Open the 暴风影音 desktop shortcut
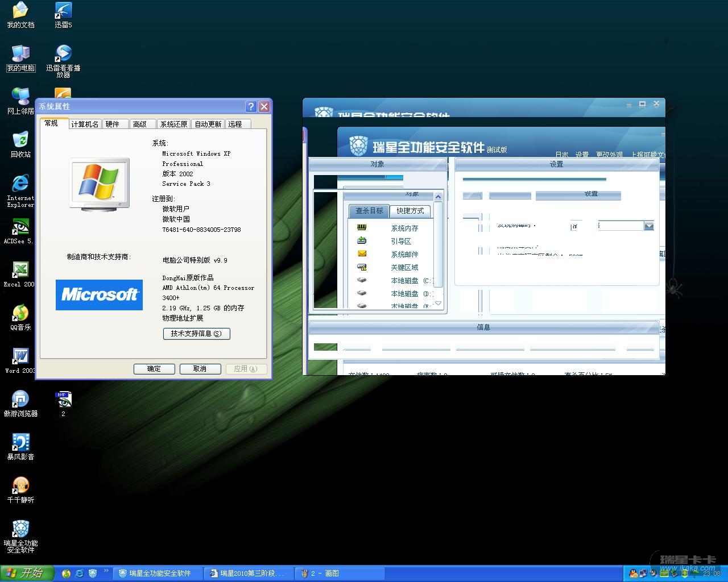Image resolution: width=728 pixels, height=582 pixels. (x=20, y=447)
